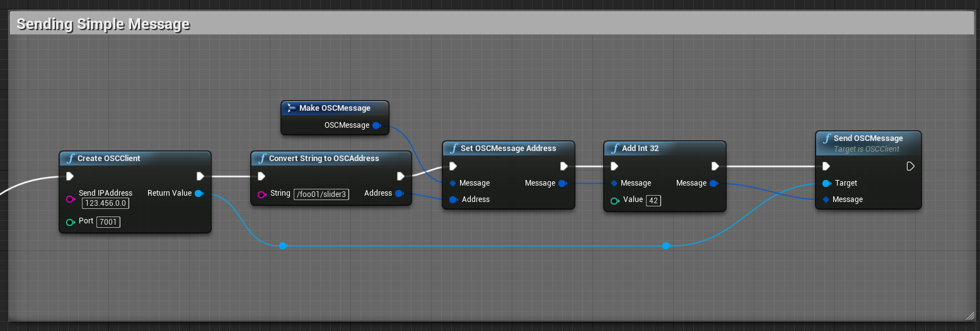This screenshot has width=980, height=331.
Task: Click the Message output pin on Set OSCMessage Address
Action: tap(563, 183)
